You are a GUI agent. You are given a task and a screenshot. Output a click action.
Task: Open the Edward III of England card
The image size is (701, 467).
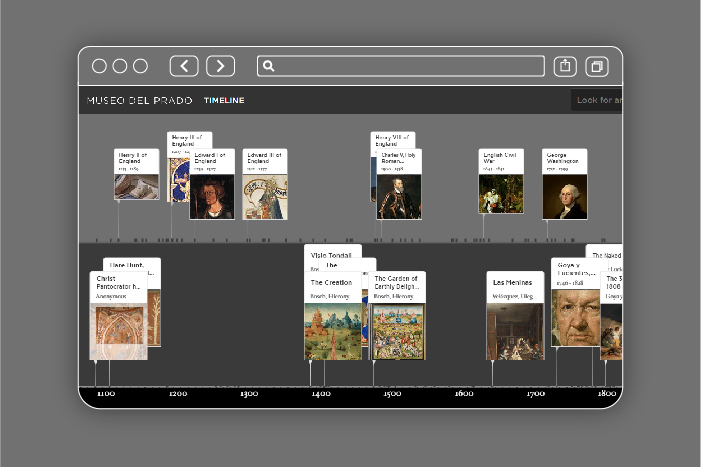265,184
